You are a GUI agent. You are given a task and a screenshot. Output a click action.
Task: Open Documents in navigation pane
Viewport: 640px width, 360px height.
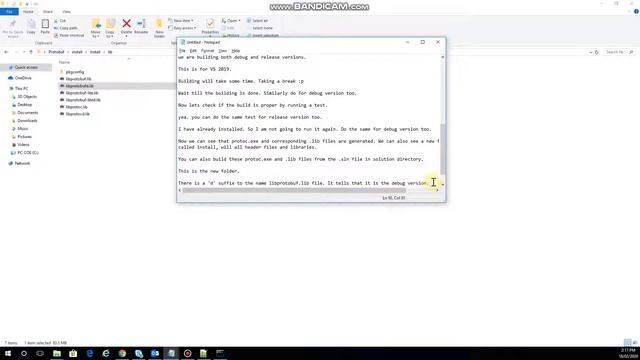[28, 113]
